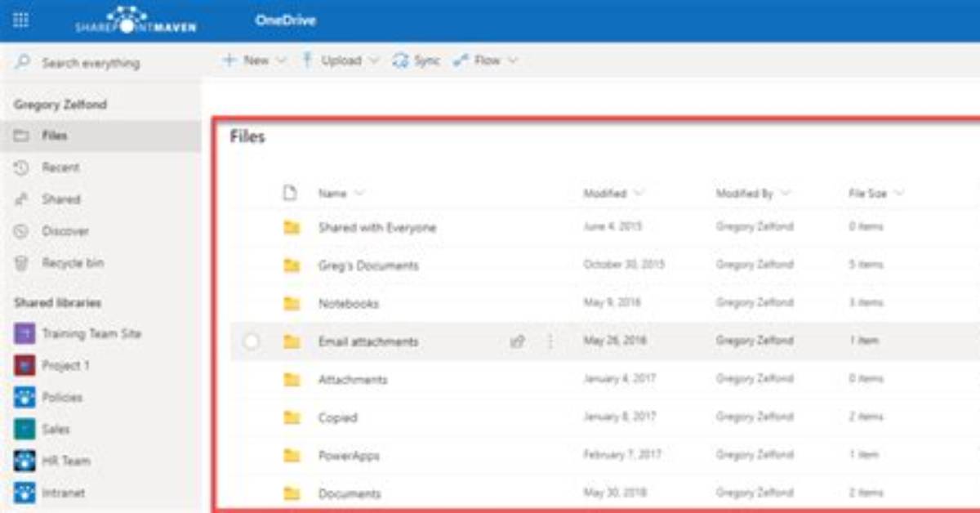Screen dimensions: 980x513
Task: Click the 5 items file size
Action: point(866,265)
